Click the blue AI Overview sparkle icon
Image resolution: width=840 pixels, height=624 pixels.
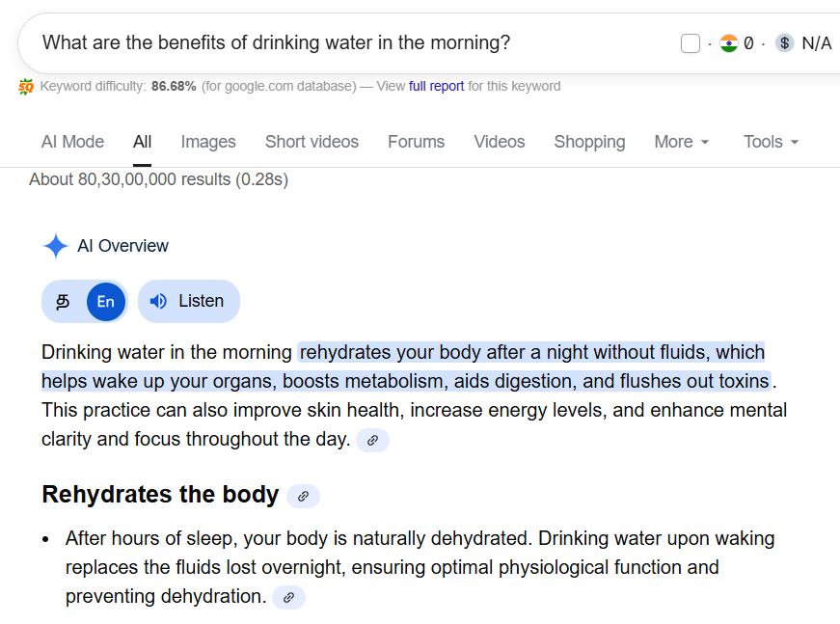56,246
